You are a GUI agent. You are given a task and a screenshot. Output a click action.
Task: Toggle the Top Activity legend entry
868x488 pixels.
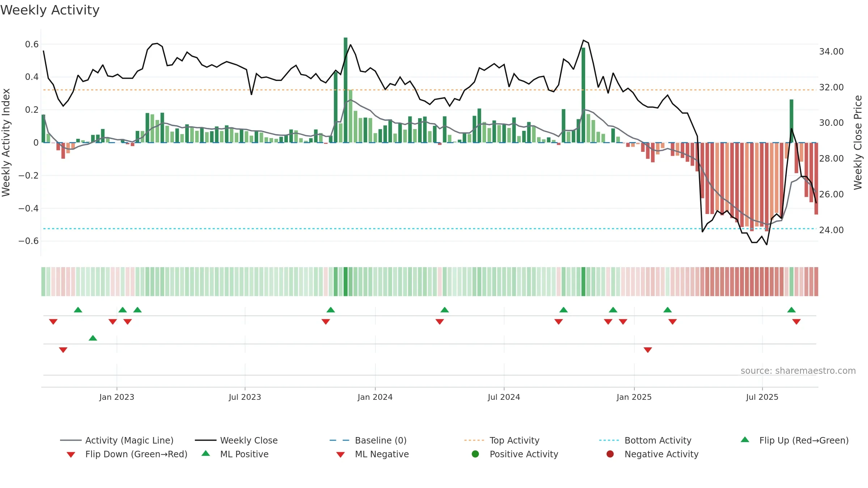502,440
